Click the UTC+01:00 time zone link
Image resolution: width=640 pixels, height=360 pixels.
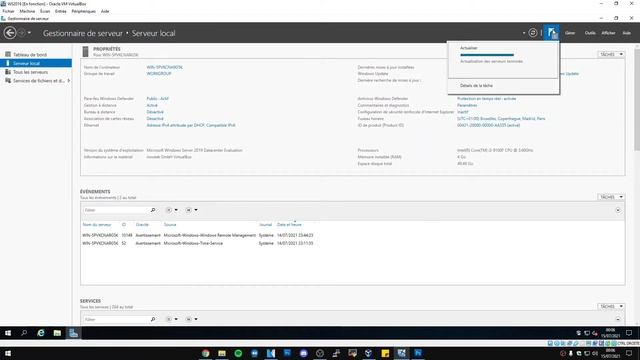pos(501,118)
